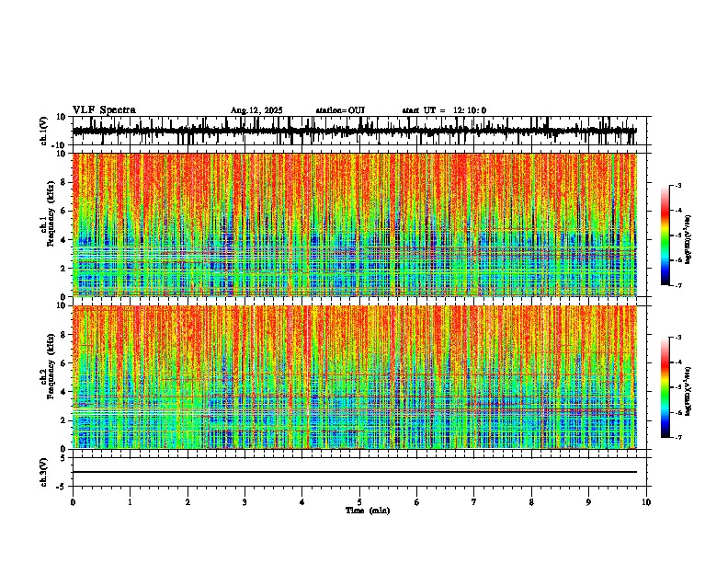
Task: Select the ch.1 voltage waveform trace
Action: click(354, 131)
